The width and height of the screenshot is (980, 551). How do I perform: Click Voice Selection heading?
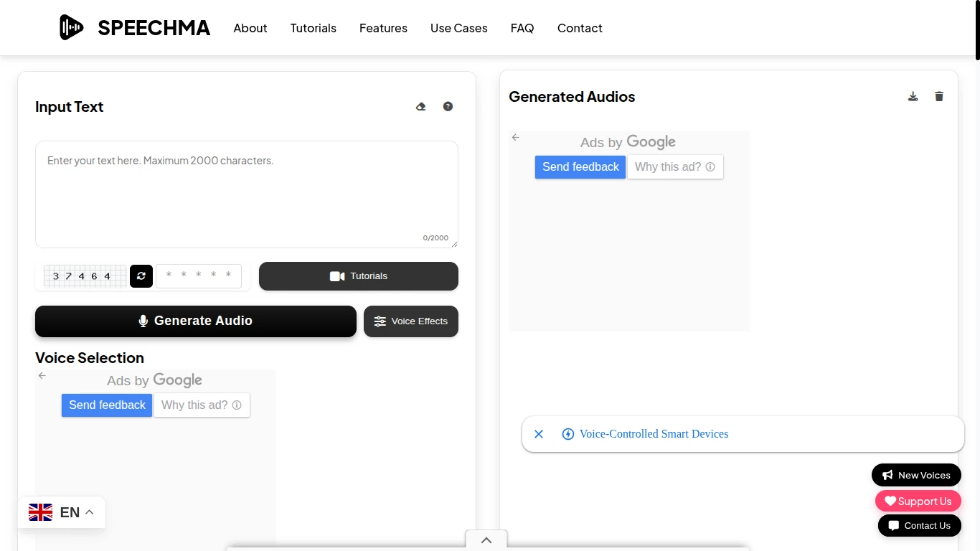(90, 358)
